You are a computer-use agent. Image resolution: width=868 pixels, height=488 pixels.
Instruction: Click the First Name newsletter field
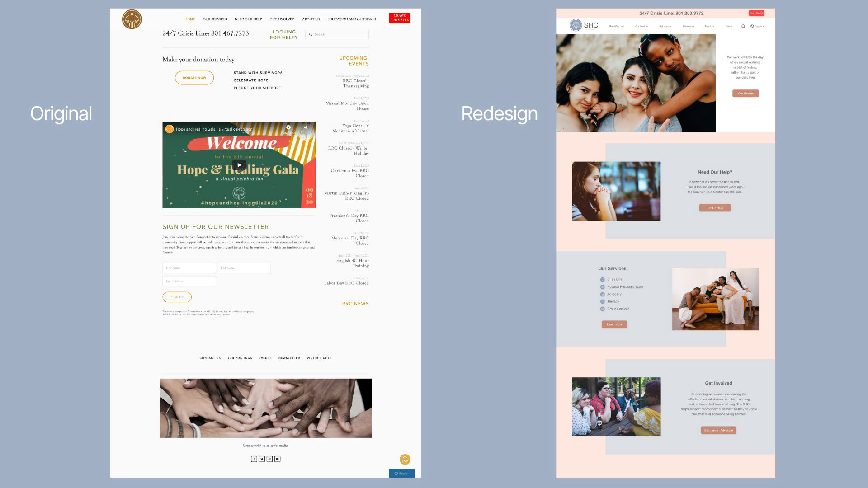(189, 268)
